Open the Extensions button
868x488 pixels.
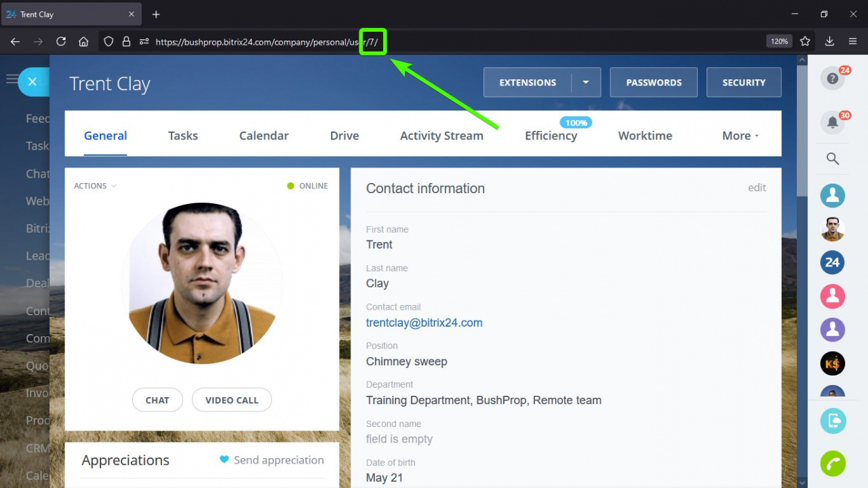pos(528,83)
